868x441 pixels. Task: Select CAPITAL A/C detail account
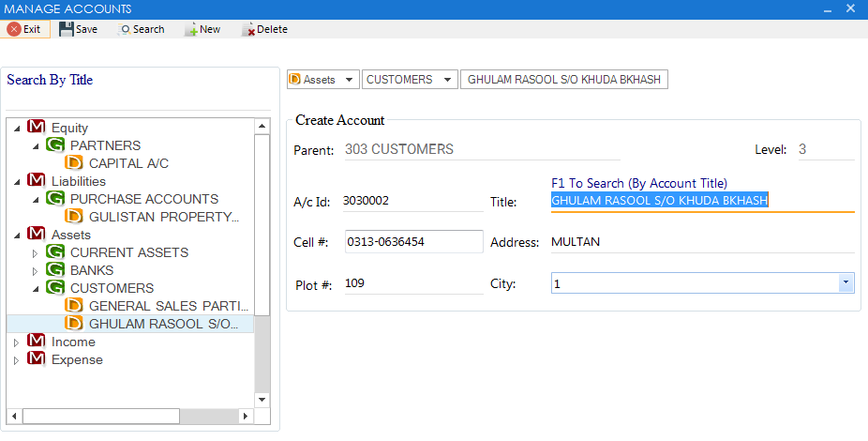point(128,163)
